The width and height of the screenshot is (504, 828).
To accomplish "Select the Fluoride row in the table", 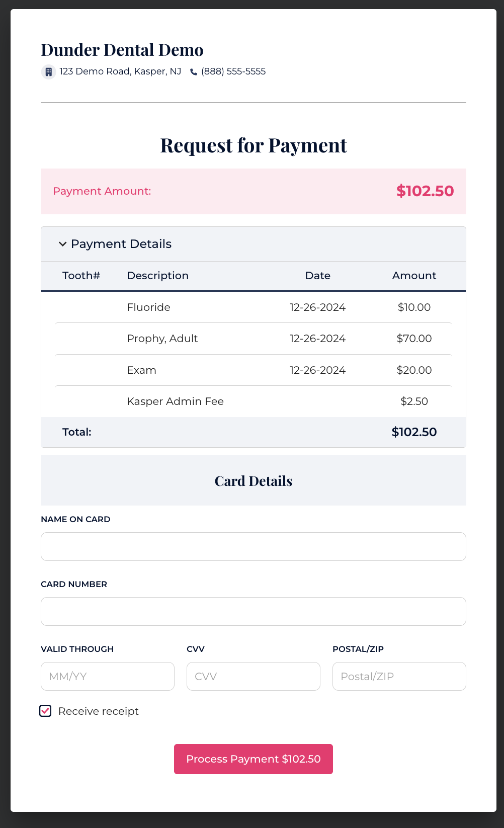I will [x=149, y=307].
